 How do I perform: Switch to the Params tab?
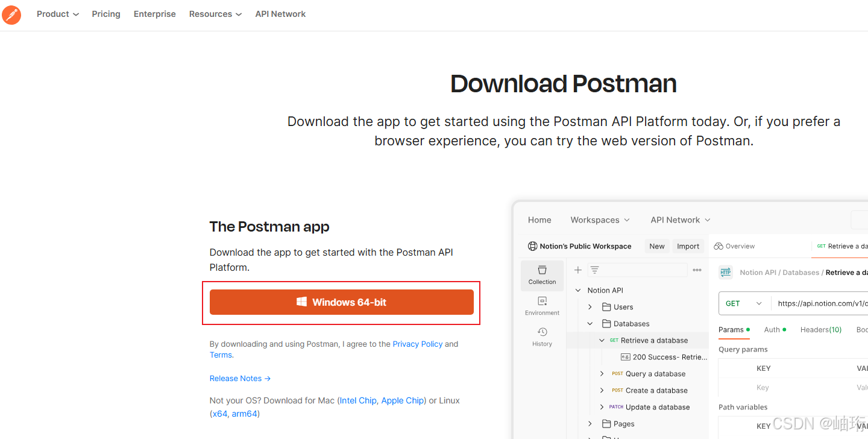pyautogui.click(x=734, y=330)
